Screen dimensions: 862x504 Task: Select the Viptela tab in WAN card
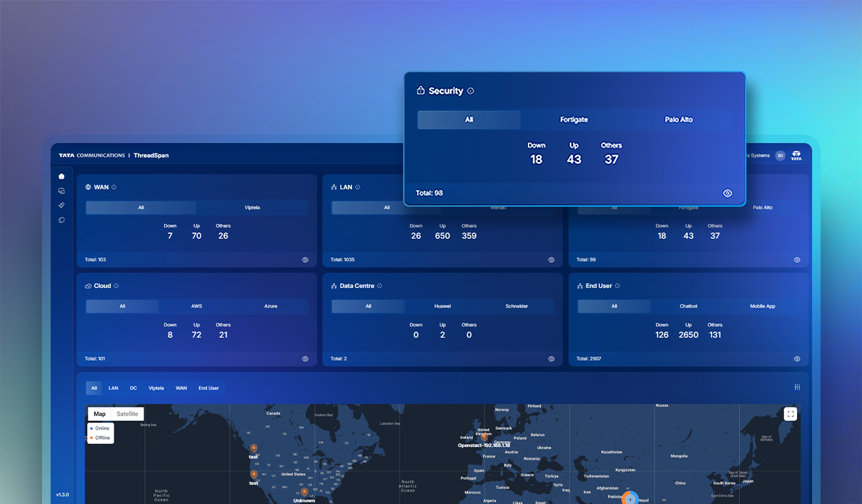[252, 207]
